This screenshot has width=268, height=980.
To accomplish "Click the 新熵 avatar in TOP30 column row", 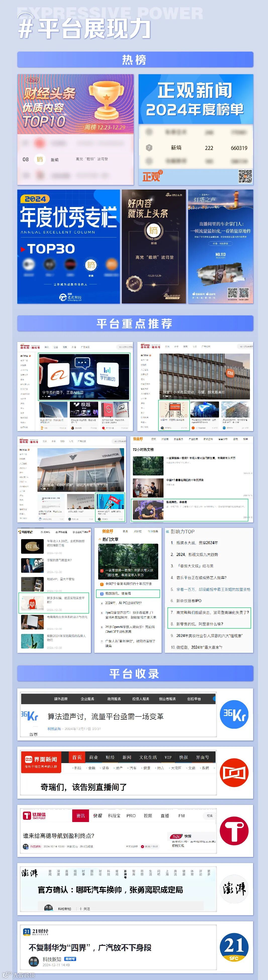I will pos(91,265).
